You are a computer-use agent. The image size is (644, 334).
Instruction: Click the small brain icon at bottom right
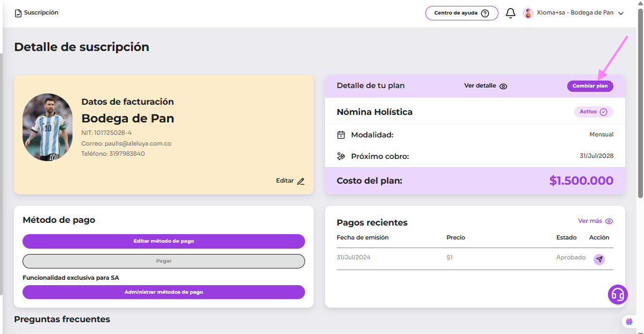pyautogui.click(x=629, y=322)
